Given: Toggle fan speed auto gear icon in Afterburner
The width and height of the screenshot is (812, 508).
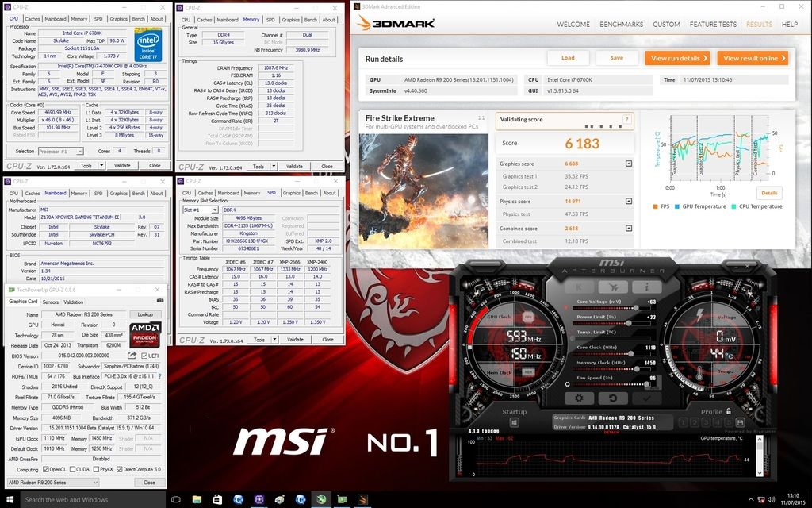Looking at the screenshot, I should click(568, 384).
